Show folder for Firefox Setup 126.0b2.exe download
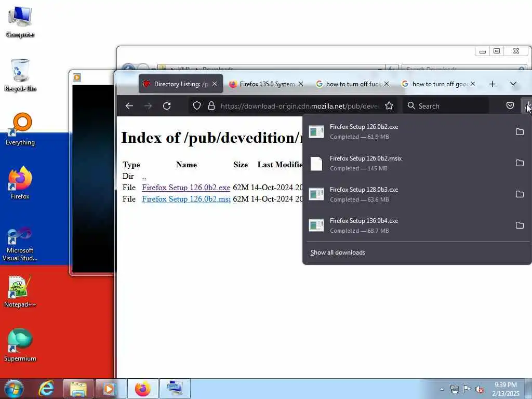 tap(520, 131)
